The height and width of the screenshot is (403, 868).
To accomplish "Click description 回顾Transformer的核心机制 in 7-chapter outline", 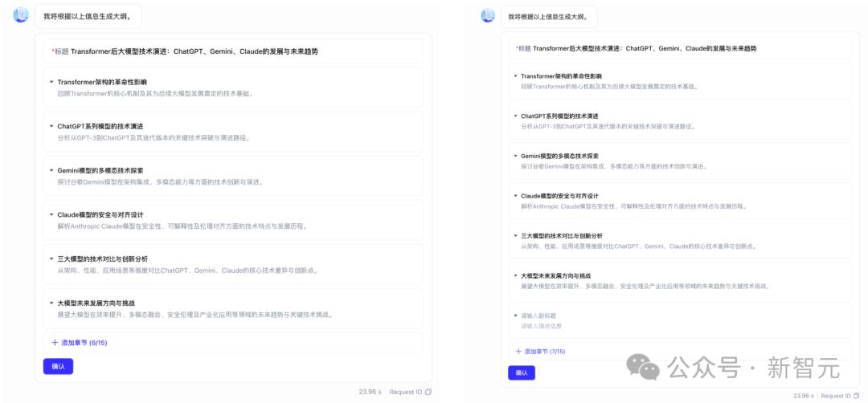I will (x=609, y=87).
